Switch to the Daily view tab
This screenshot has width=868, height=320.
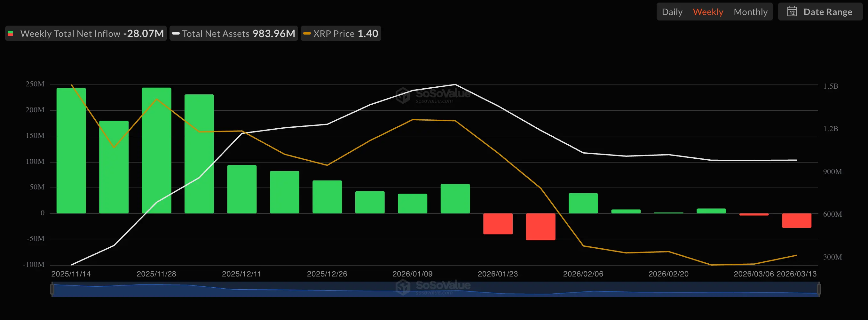click(672, 12)
